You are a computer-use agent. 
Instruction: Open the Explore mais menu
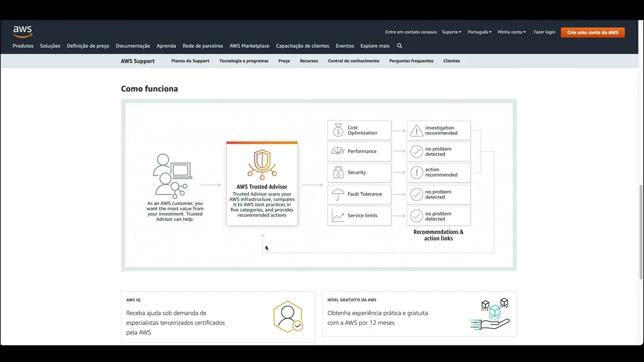pos(375,46)
